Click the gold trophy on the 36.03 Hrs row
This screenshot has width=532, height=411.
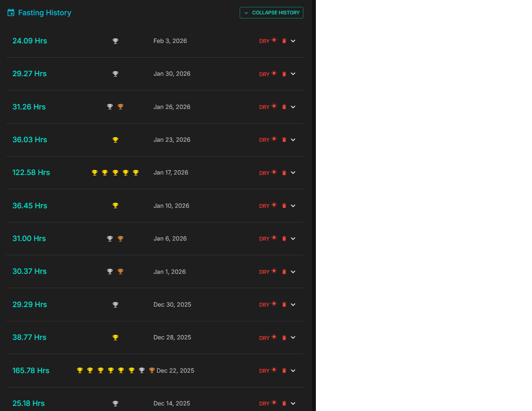pyautogui.click(x=115, y=140)
